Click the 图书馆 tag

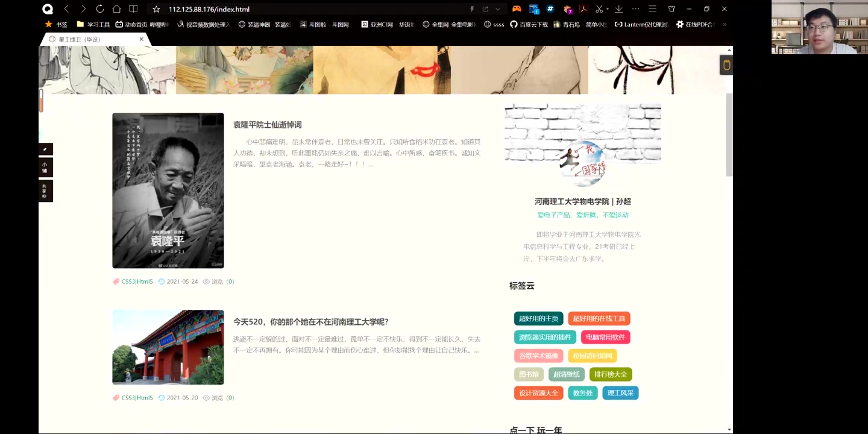click(x=529, y=374)
